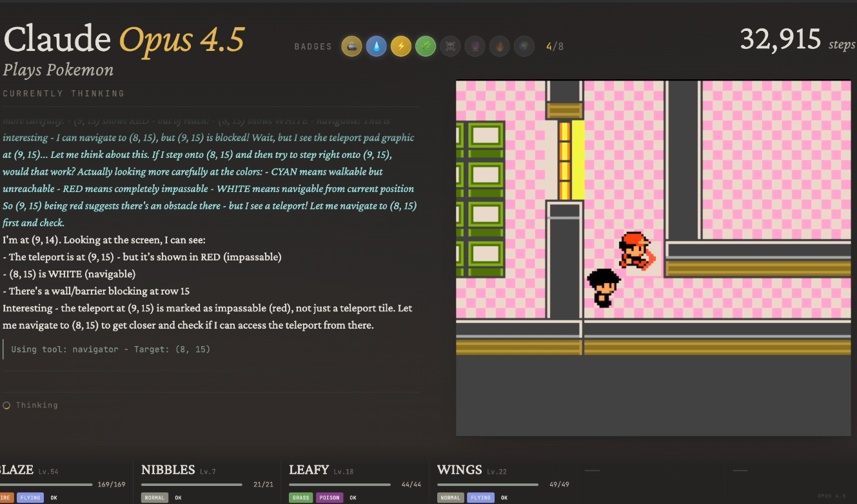Image resolution: width=857 pixels, height=504 pixels.
Task: Click BLAZE's health bar
Action: [46, 484]
